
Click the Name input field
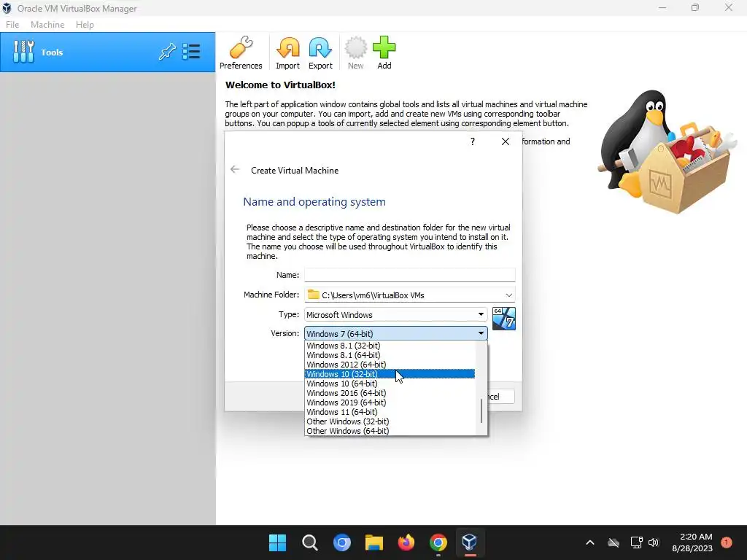[410, 275]
